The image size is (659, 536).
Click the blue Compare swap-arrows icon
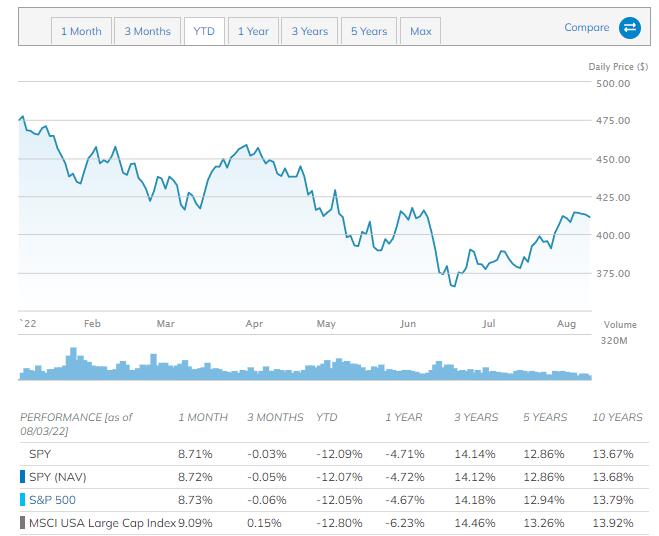click(630, 28)
